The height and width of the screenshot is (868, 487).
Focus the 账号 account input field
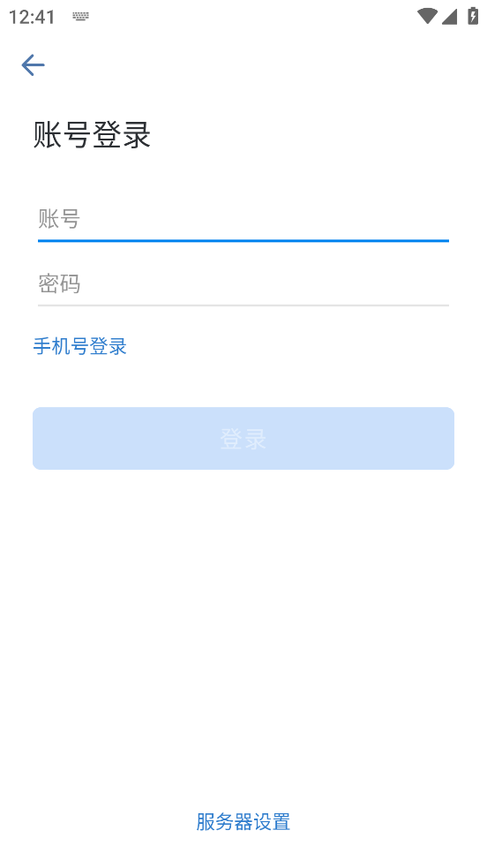point(243,219)
